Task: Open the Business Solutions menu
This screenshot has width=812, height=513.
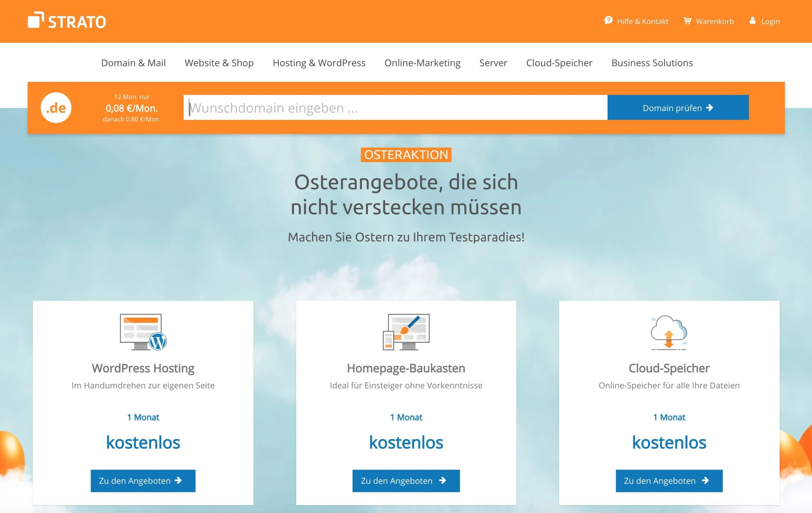Action: tap(652, 63)
